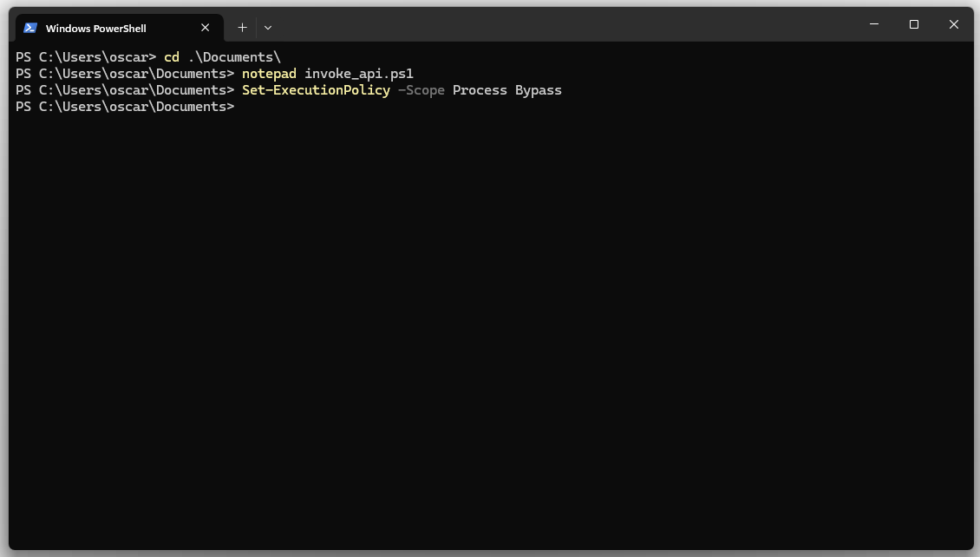
Task: Click the invoke_api.ps1 filename text
Action: pos(359,74)
